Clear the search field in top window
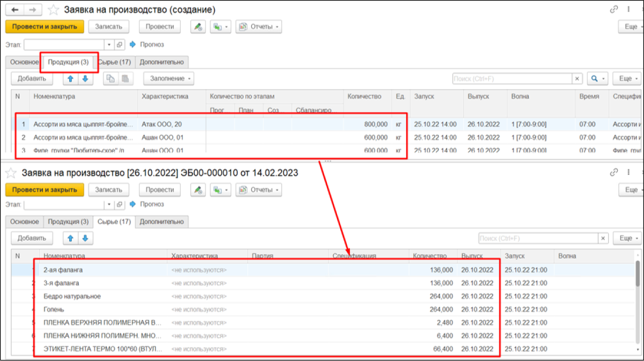The image size is (644, 361). click(577, 79)
